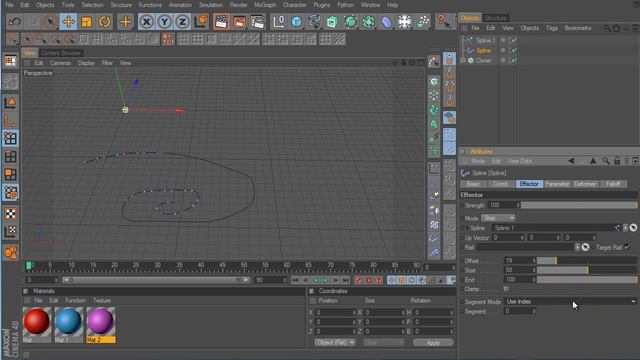Click attribute manager back arrow
The width and height of the screenshot is (640, 360).
coord(571,161)
